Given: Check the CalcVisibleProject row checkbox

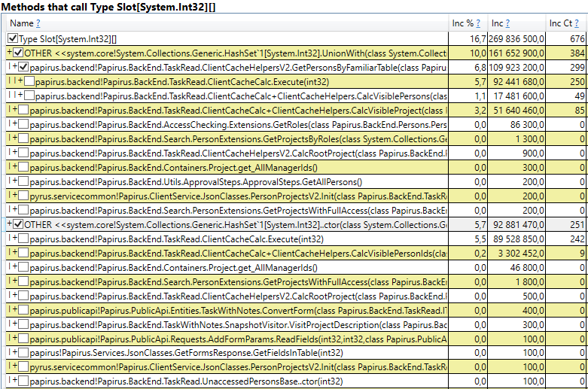Looking at the screenshot, I should 23,110.
